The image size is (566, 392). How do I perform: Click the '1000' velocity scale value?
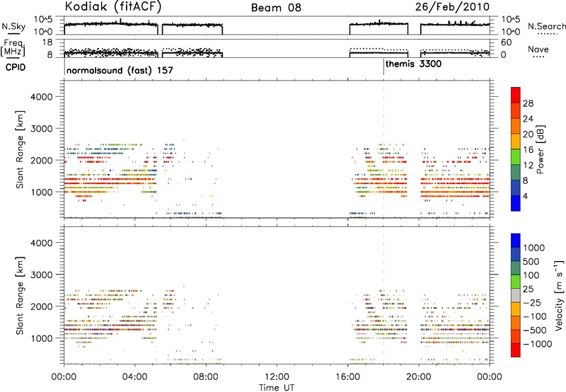pyautogui.click(x=534, y=248)
